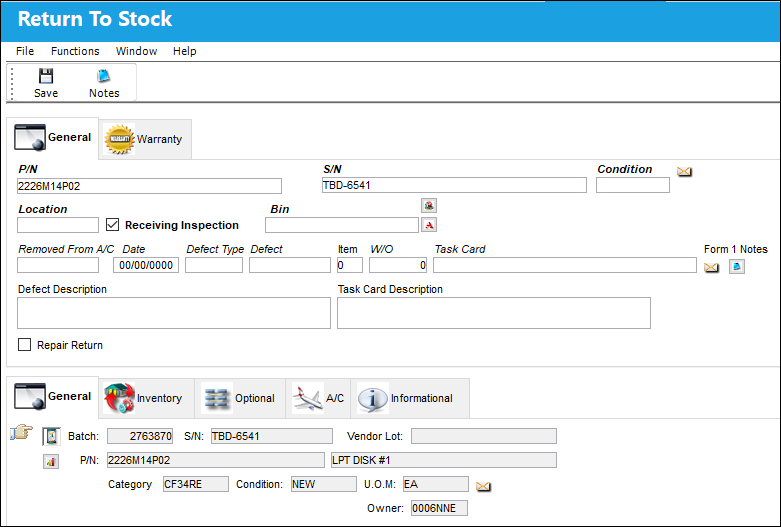Viewport: 781px width, 527px height.
Task: Click the lower S/N field
Action: coord(272,436)
